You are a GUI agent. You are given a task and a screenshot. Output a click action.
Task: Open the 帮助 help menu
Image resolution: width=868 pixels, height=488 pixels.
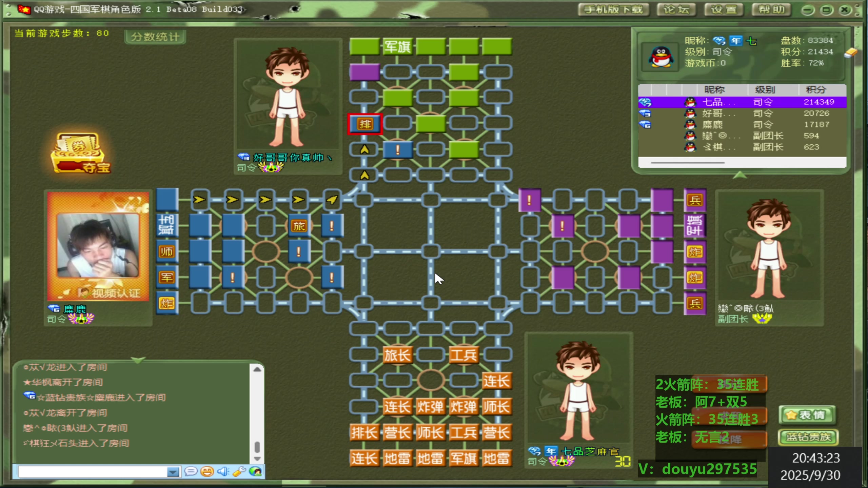pos(771,9)
